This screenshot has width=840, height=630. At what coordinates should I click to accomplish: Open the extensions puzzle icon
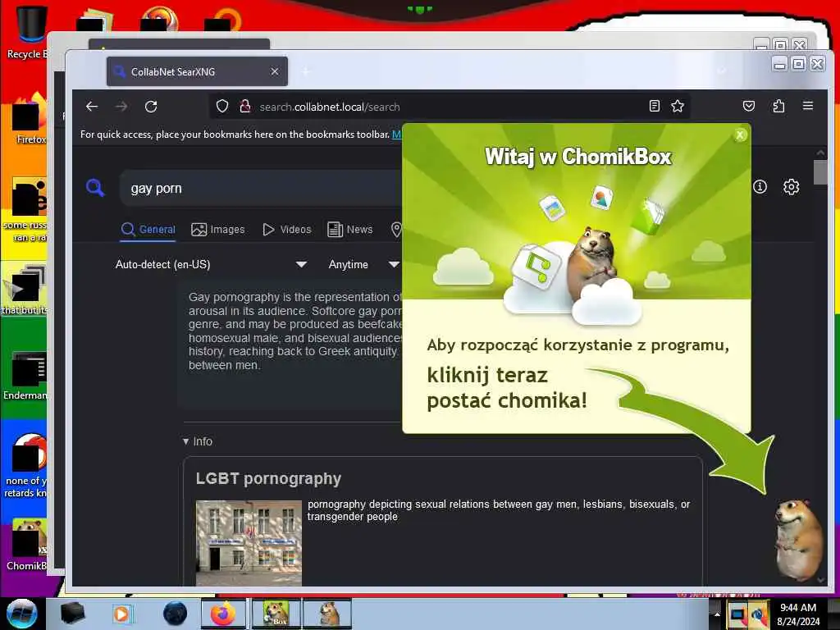point(778,106)
